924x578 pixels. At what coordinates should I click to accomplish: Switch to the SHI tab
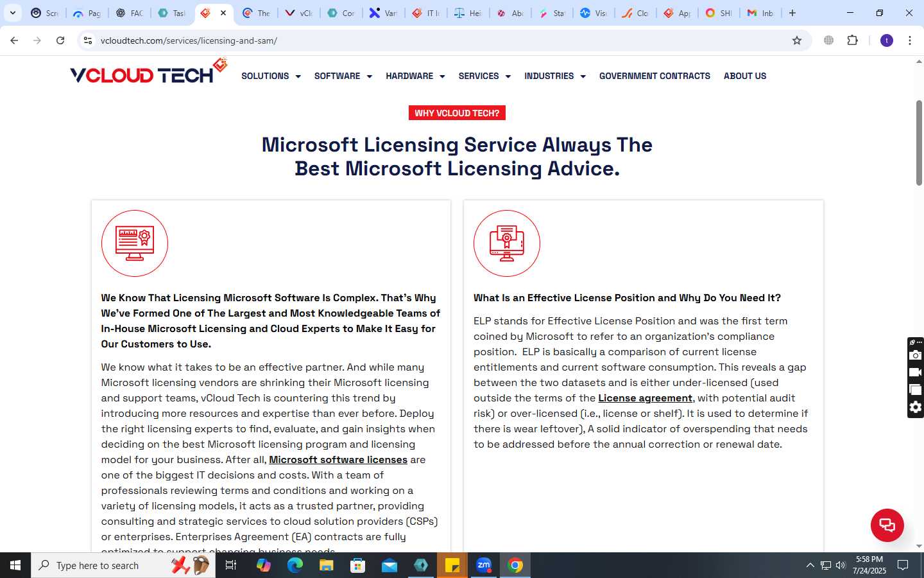click(718, 13)
